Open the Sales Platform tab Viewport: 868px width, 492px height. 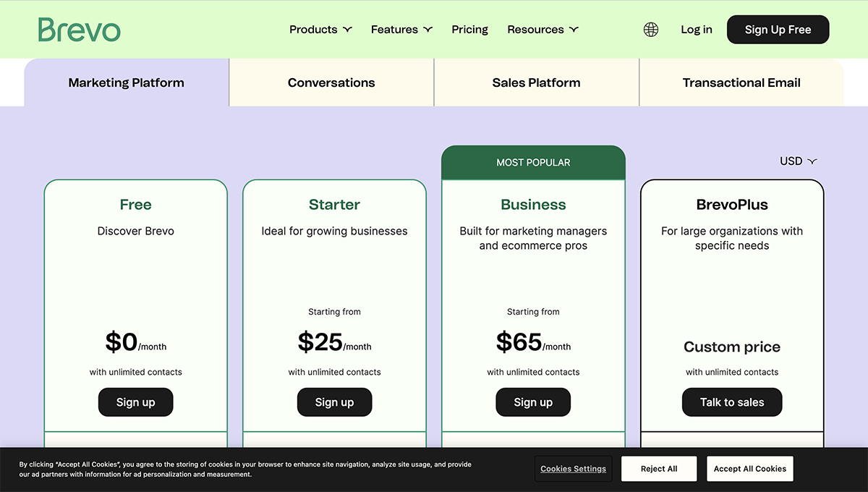pyautogui.click(x=536, y=82)
